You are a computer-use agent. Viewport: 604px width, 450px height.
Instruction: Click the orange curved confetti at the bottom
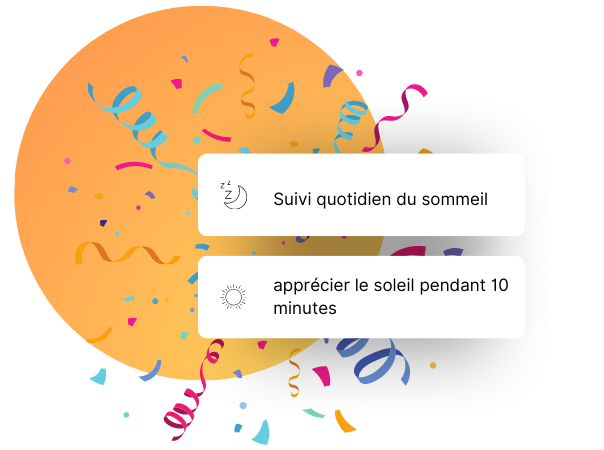click(x=345, y=421)
